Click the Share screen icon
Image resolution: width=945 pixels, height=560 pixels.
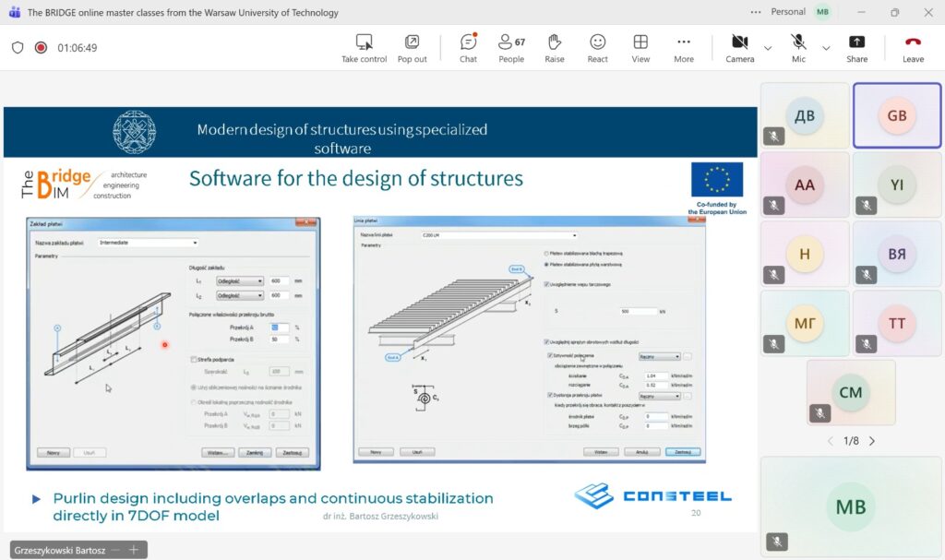(856, 48)
